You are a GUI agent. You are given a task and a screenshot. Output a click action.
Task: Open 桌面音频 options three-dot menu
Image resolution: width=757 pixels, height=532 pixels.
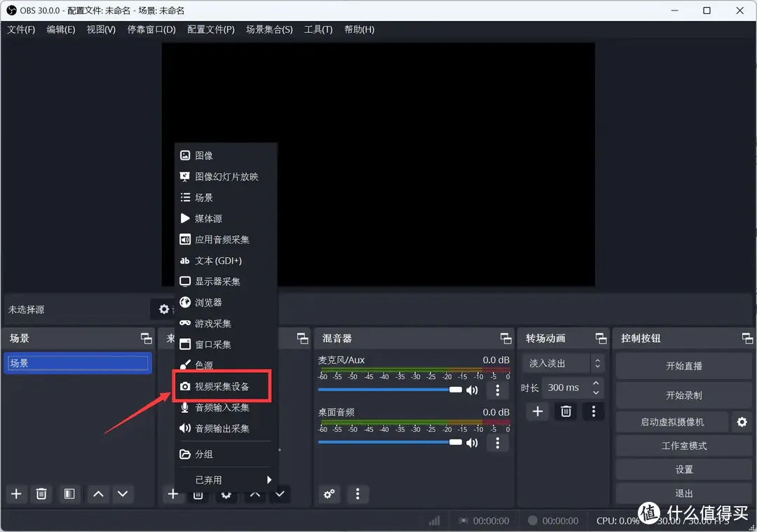(497, 443)
